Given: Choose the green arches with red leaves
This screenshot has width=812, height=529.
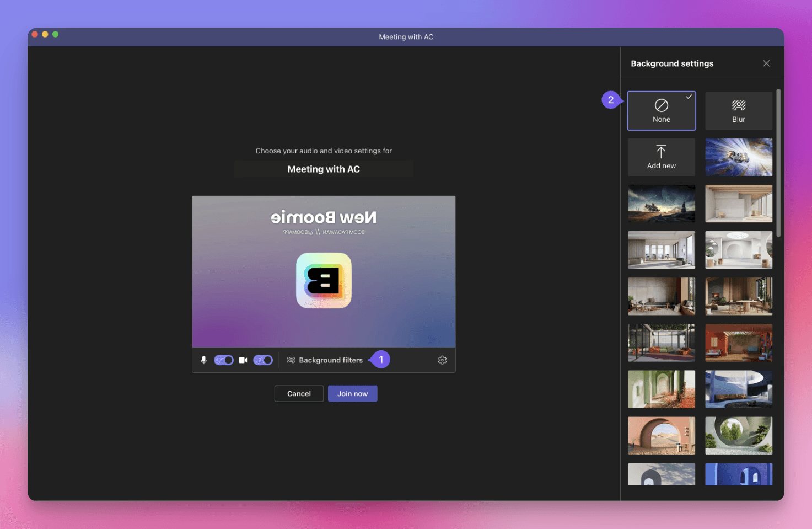Looking at the screenshot, I should coord(662,389).
